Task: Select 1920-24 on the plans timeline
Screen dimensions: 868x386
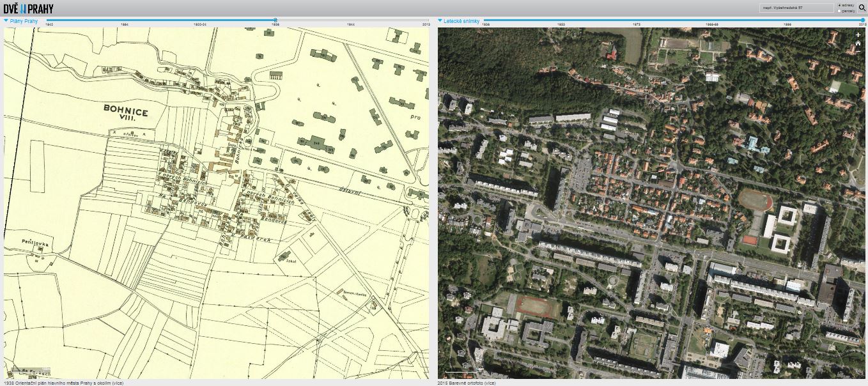Action: tap(200, 24)
